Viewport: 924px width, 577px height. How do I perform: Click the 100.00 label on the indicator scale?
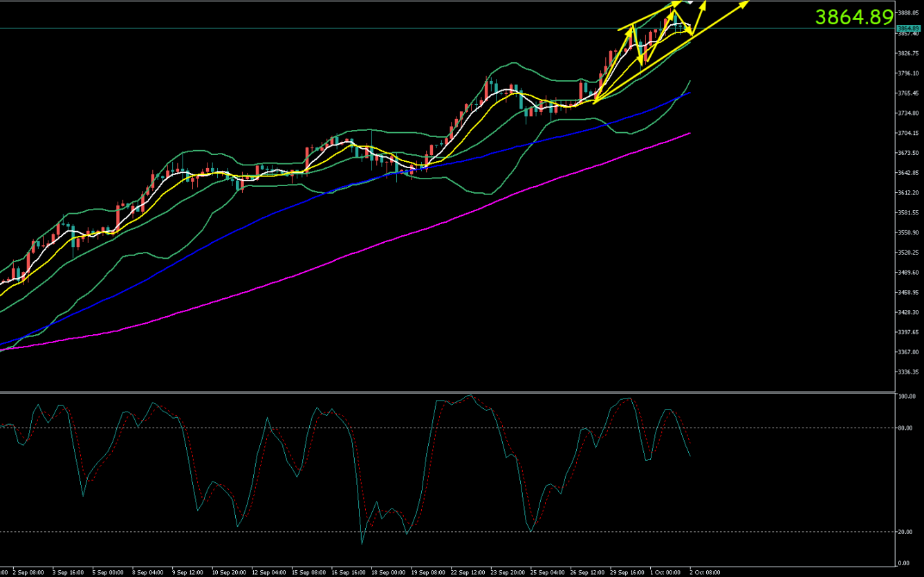906,397
